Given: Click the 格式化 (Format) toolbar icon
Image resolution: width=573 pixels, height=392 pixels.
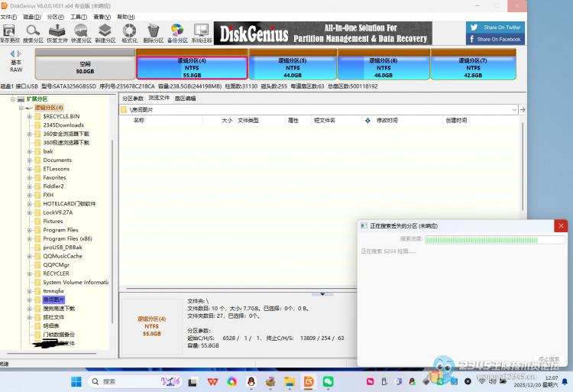Looking at the screenshot, I should [129, 32].
